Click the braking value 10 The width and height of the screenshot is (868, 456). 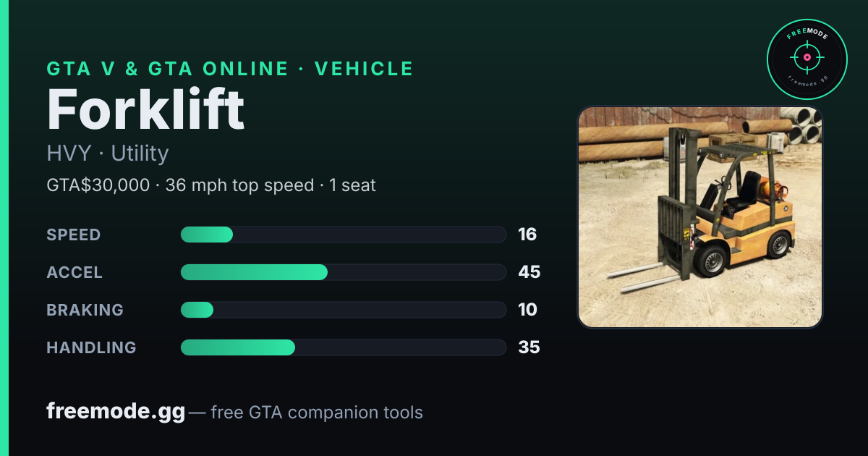pos(527,310)
